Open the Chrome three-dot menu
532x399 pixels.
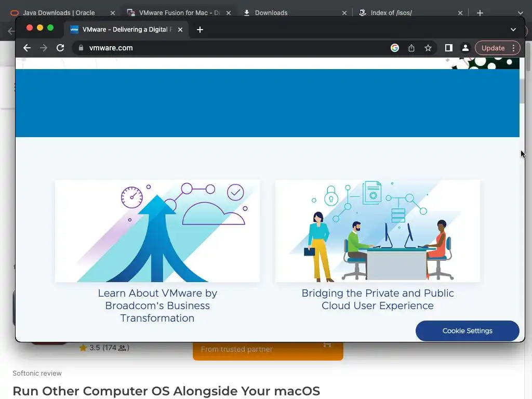pos(514,48)
